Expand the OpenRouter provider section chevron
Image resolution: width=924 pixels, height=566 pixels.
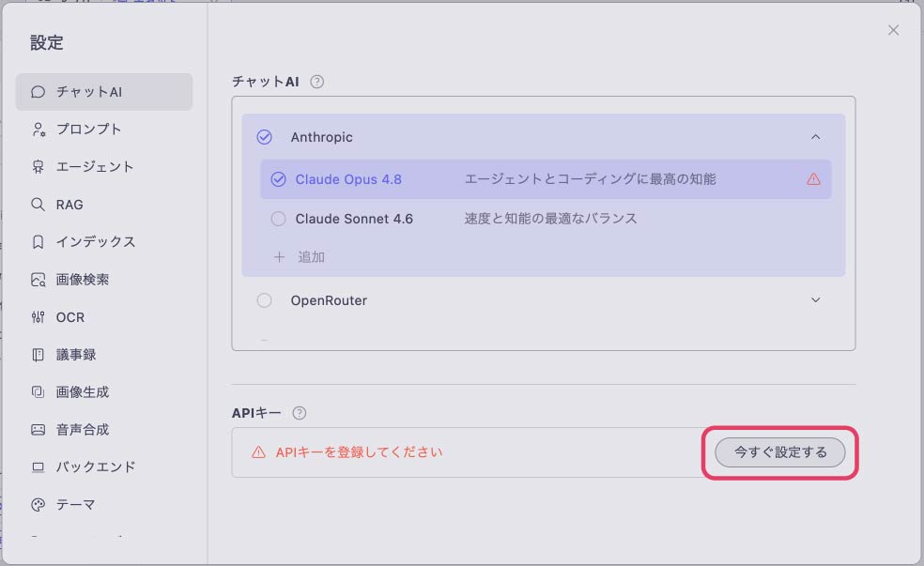pos(816,300)
